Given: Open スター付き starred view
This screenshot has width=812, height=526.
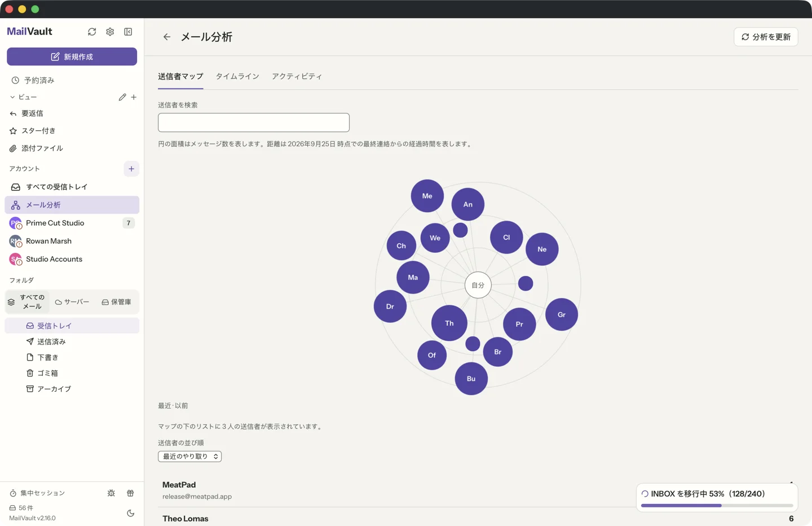Looking at the screenshot, I should [x=72, y=130].
